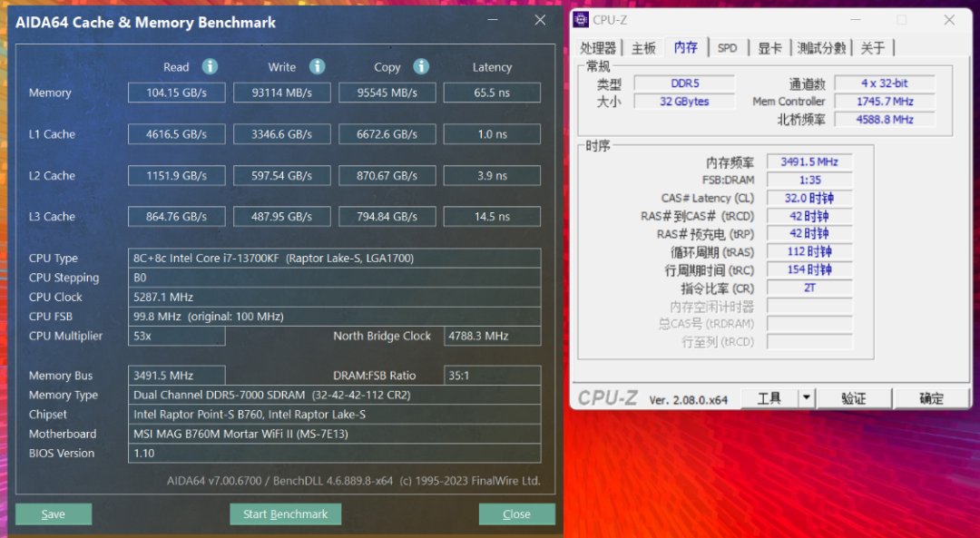980x538 pixels.
Task: Click the CPU Stepping value B0
Action: [x=334, y=278]
